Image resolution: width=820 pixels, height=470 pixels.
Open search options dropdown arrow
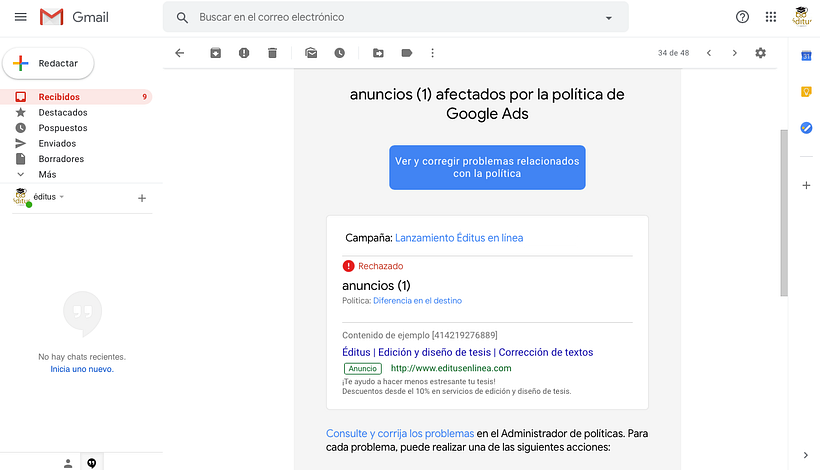click(x=608, y=18)
